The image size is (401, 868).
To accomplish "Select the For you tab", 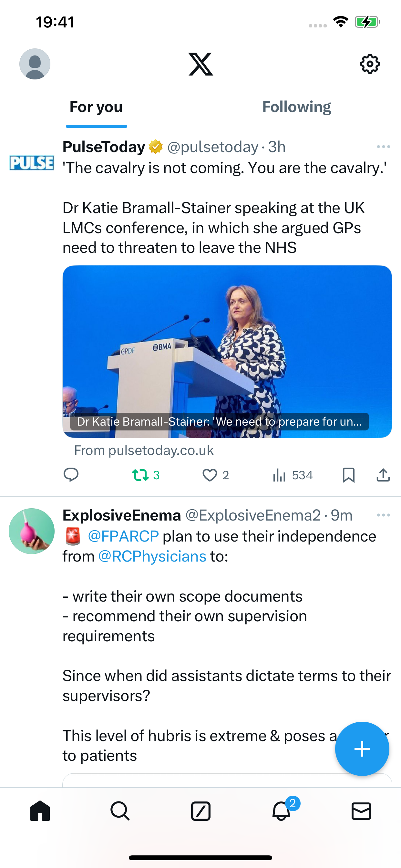I will pyautogui.click(x=96, y=107).
